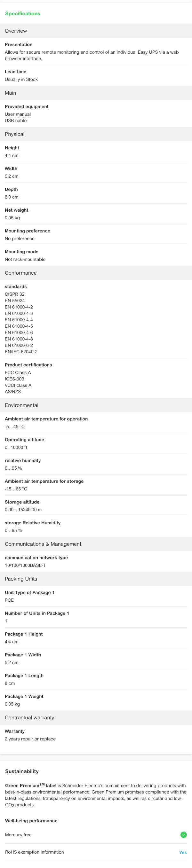Viewport: 192px width, 868px height.
Task: Select the 10/100/1000BASE-T network type value
Action: [x=25, y=565]
